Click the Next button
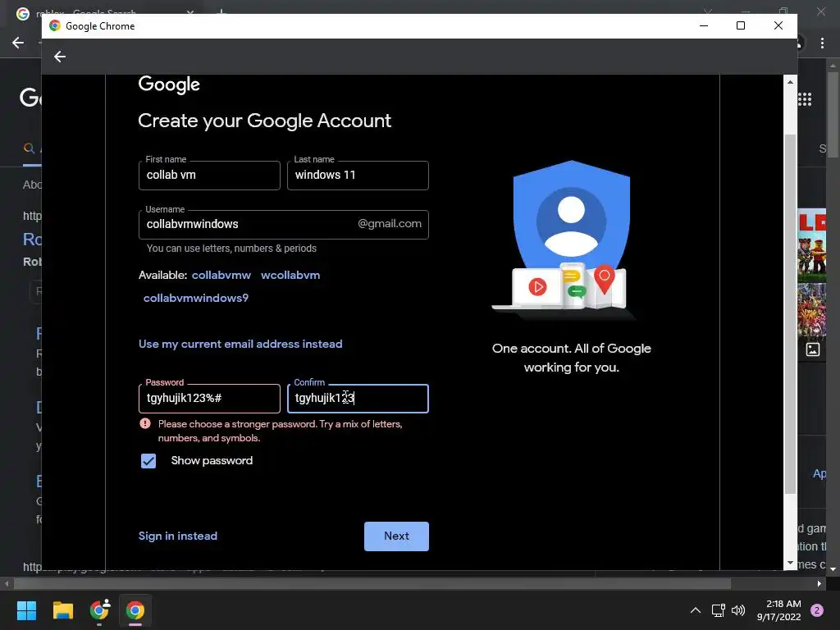Viewport: 840px width, 630px height. tap(396, 536)
